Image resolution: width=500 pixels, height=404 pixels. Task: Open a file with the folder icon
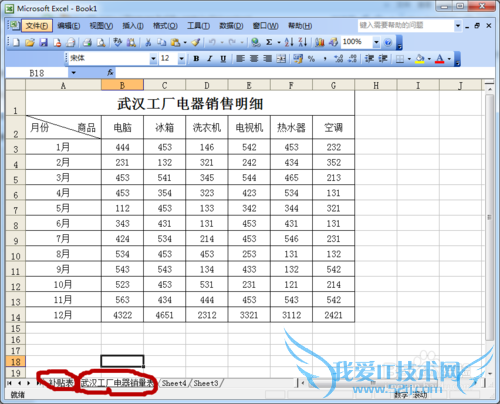coord(30,42)
